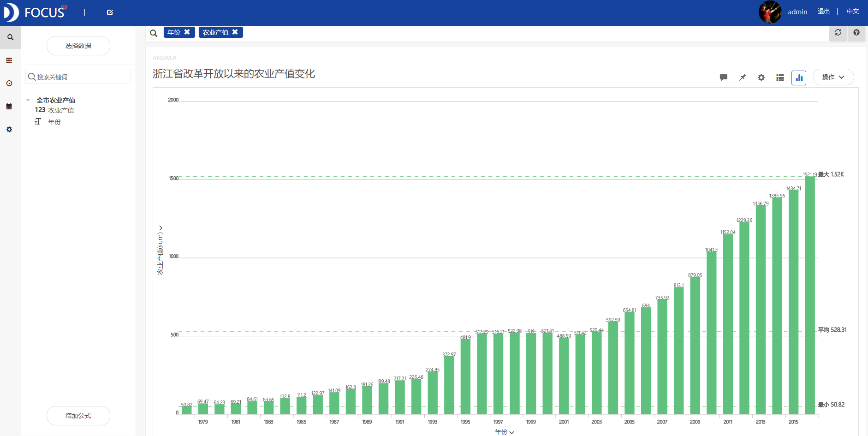The width and height of the screenshot is (868, 436).
Task: Click the 最小 50.82 reference label
Action: point(831,405)
